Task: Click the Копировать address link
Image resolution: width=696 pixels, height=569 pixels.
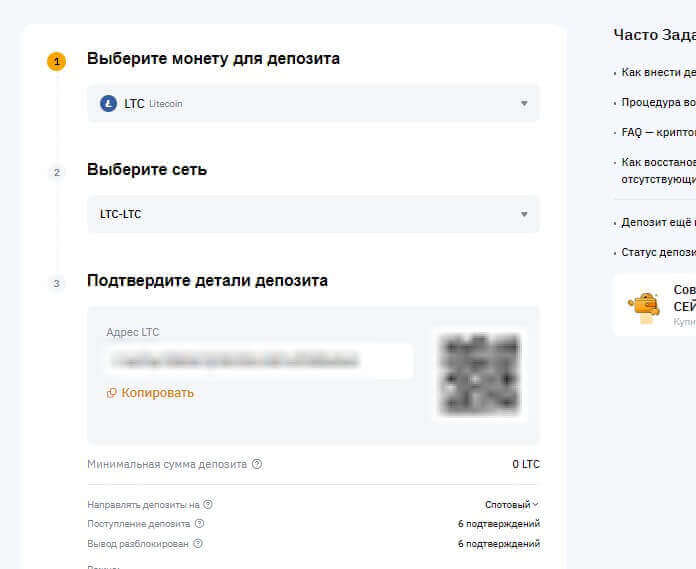Action: coord(157,393)
